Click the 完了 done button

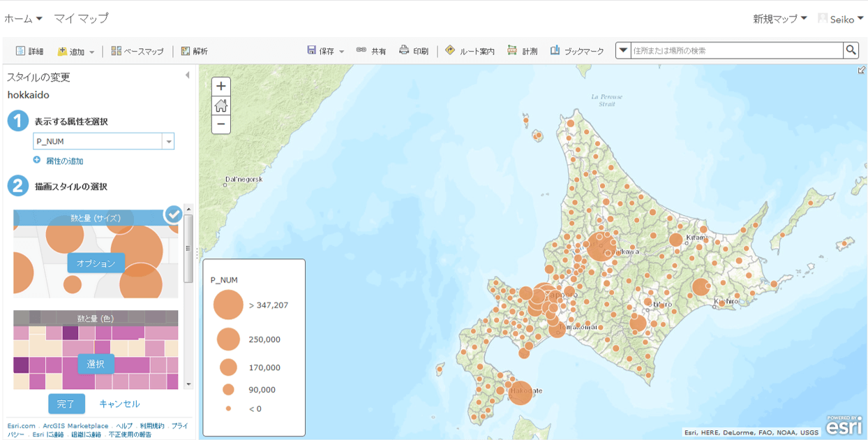66,404
